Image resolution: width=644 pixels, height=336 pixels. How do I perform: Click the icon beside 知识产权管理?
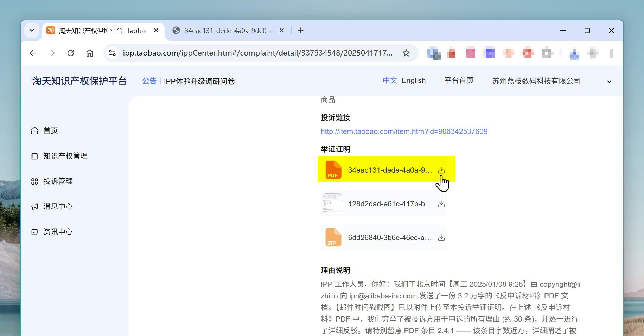tap(34, 156)
